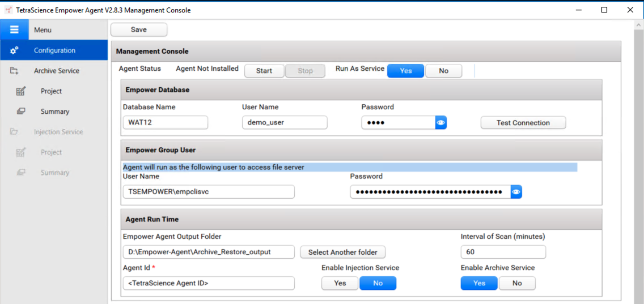
Task: Click the Configuration gears icon
Action: pos(14,50)
